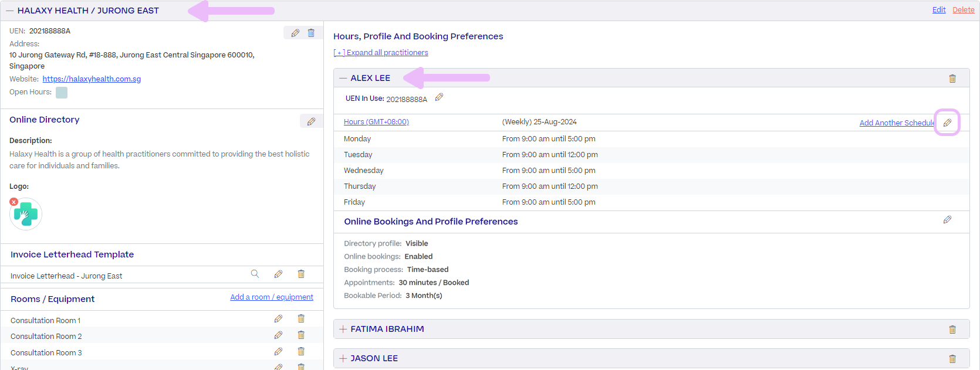Click the Online bookings: Enabled text
The height and width of the screenshot is (370, 980).
coord(388,256)
